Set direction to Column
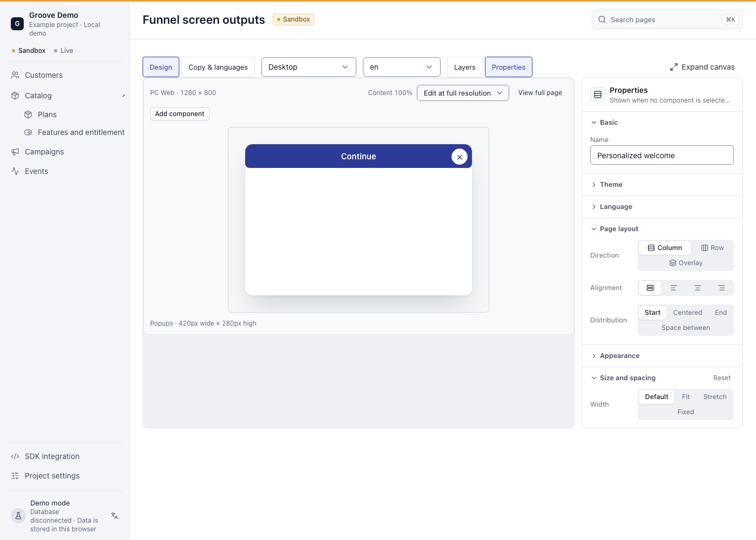Viewport: 756px width, 540px height. (665, 248)
